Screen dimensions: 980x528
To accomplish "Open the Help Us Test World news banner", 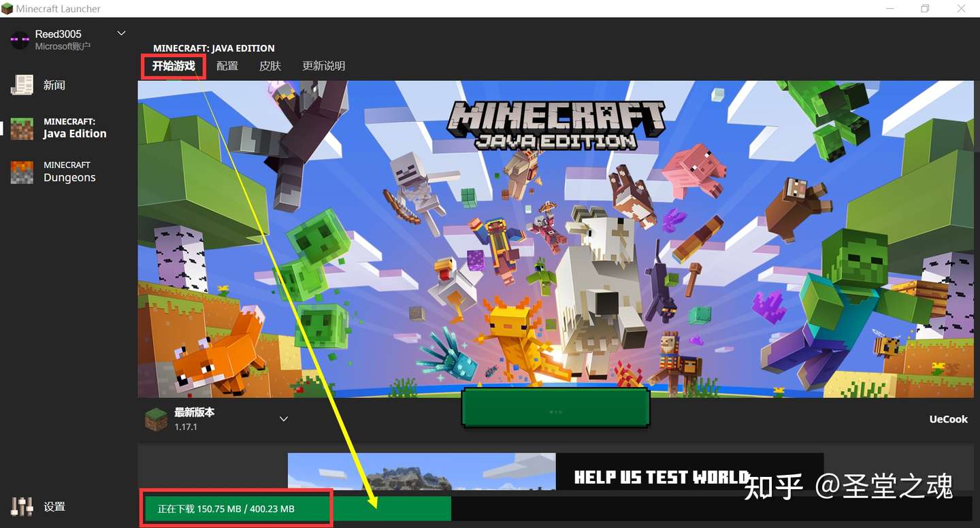I will pyautogui.click(x=555, y=471).
